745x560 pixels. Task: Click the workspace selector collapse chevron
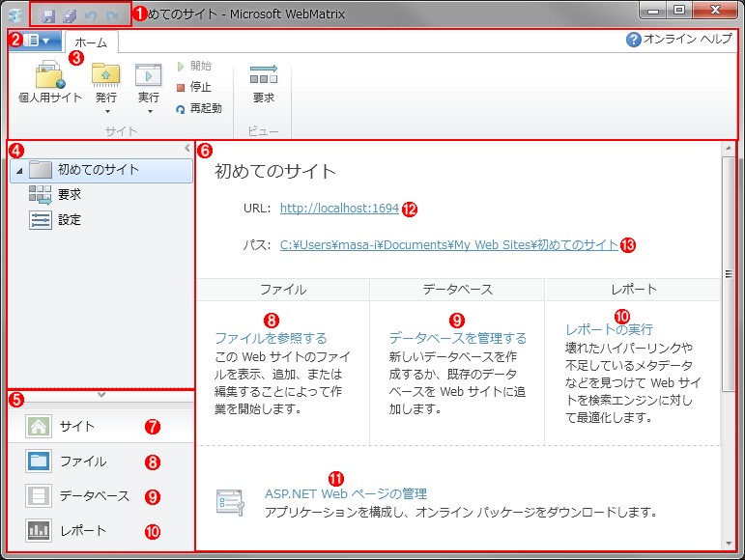click(101, 394)
